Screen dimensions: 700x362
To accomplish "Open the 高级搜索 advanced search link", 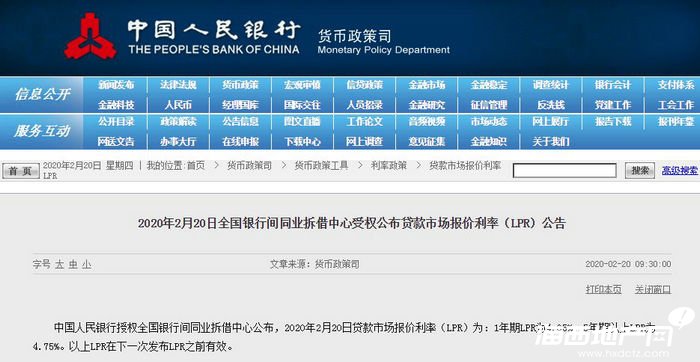I will (680, 170).
